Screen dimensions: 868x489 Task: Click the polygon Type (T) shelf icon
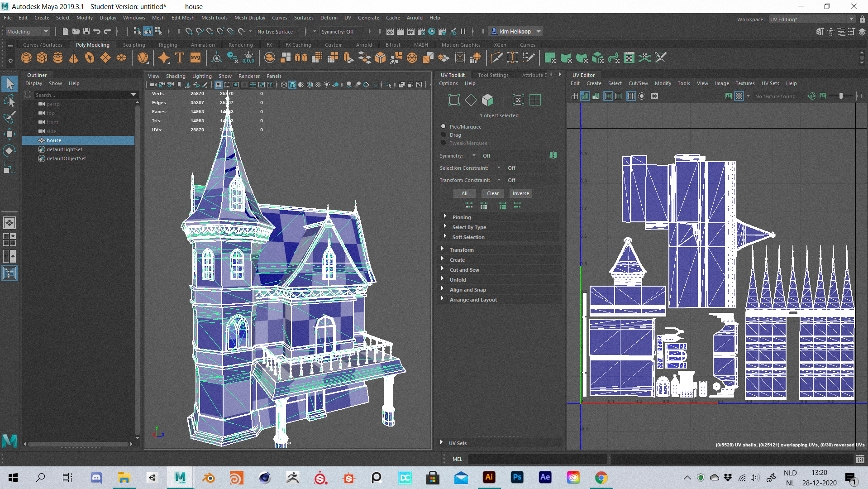click(180, 58)
